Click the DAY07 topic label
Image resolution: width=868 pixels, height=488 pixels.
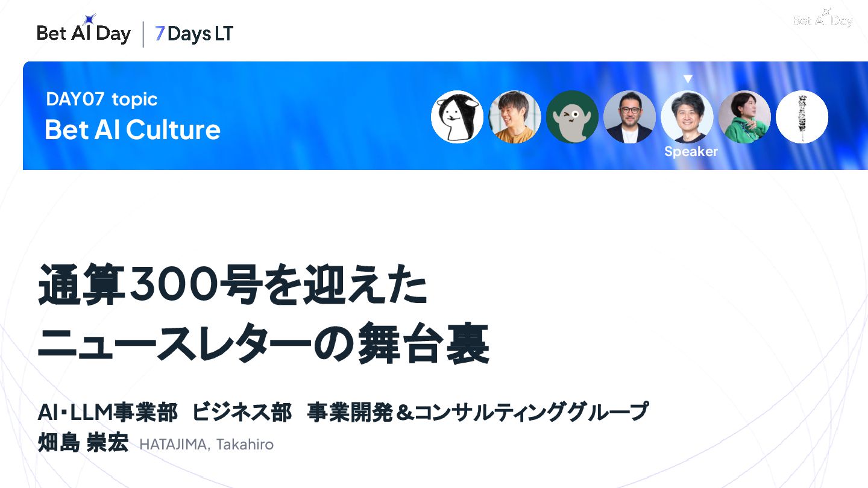coord(101,99)
